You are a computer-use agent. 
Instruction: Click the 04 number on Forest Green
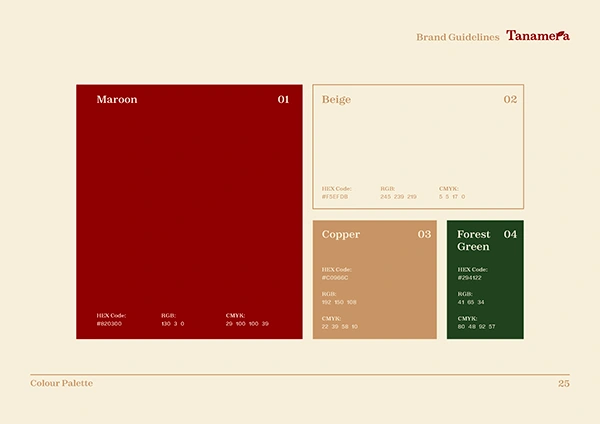pyautogui.click(x=510, y=234)
